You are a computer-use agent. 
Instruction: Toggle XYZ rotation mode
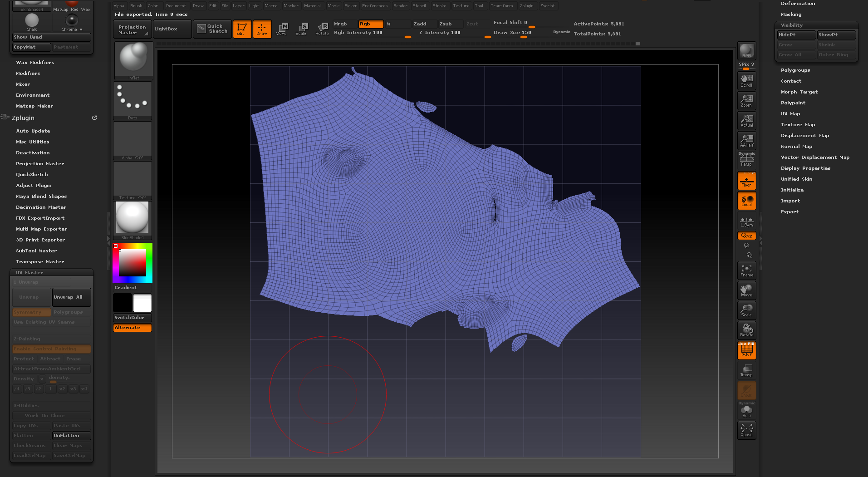746,236
